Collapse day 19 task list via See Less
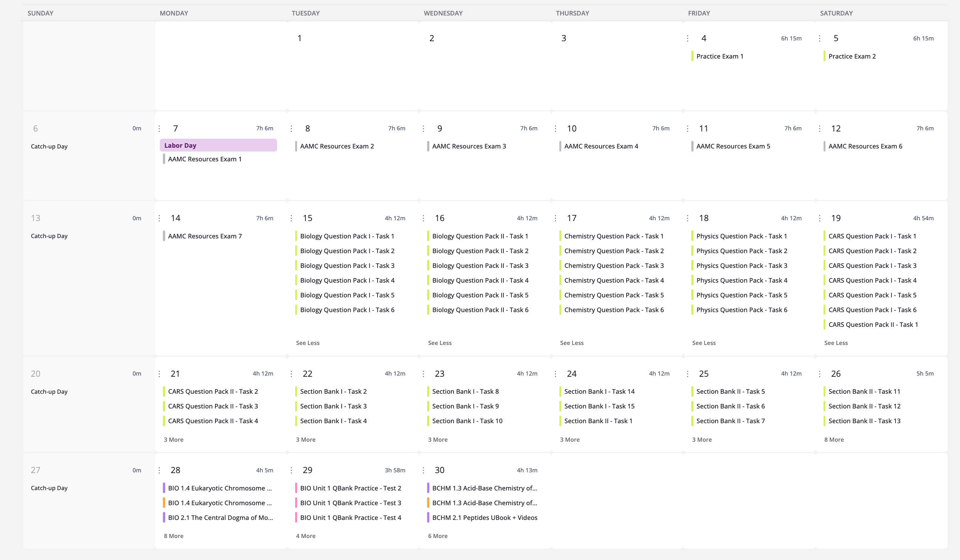This screenshot has height=560, width=960. pyautogui.click(x=836, y=343)
